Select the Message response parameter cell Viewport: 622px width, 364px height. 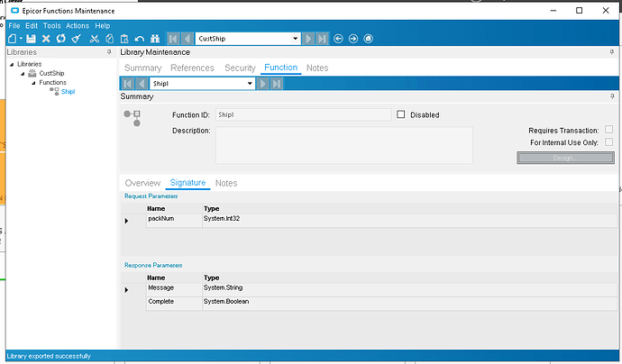tap(174, 290)
